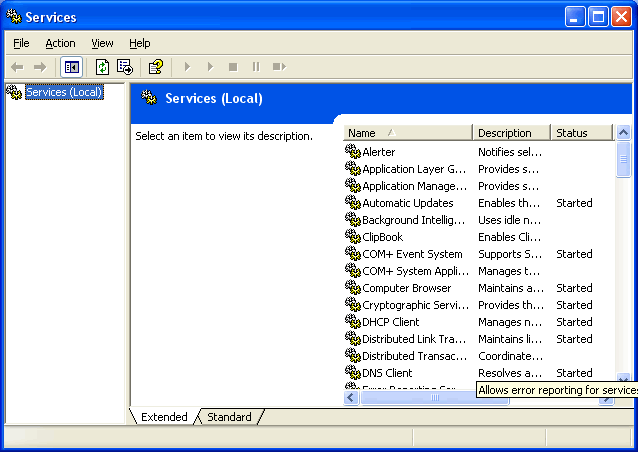Click the Show/Hide Console Tree toolbar icon
Screen dimensions: 638x452
click(x=72, y=67)
